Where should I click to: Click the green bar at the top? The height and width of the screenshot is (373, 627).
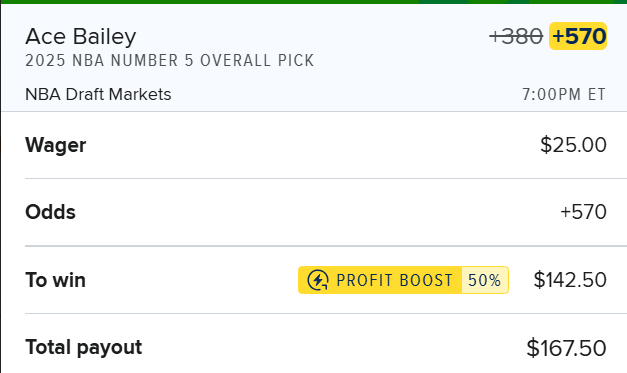(x=314, y=2)
